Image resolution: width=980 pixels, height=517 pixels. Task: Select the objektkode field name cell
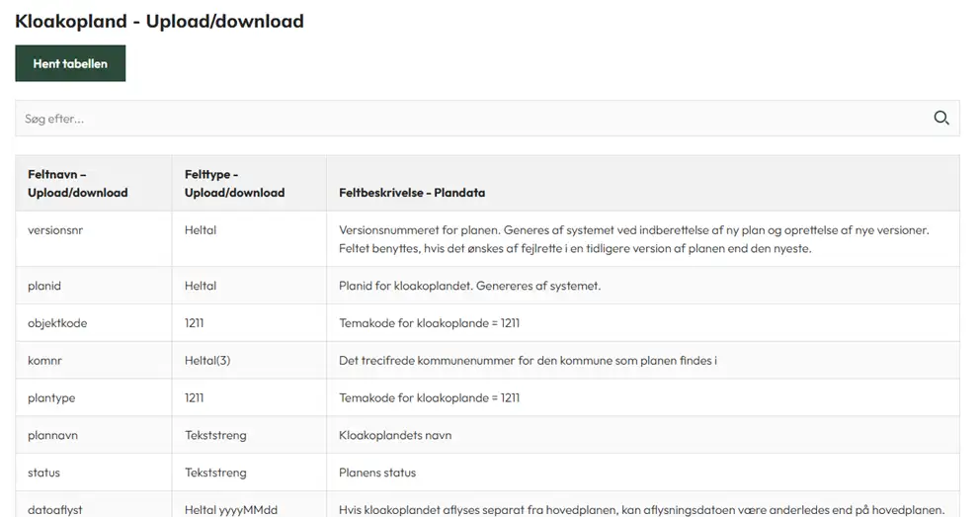94,323
